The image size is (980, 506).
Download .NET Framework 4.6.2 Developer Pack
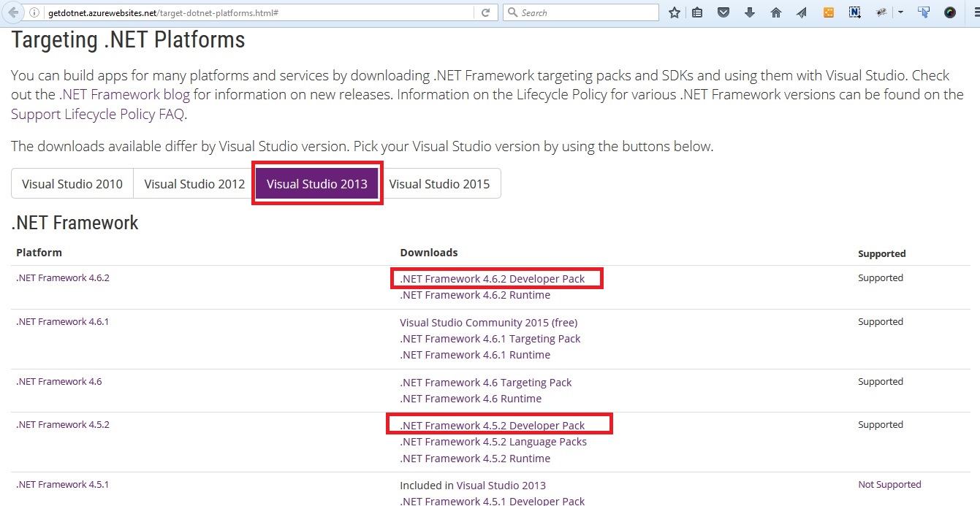coord(493,279)
